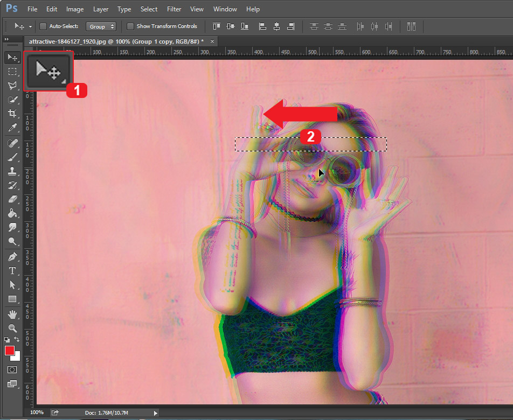Viewport: 513px width, 420px height.
Task: Open the Layer menu
Action: click(x=101, y=9)
